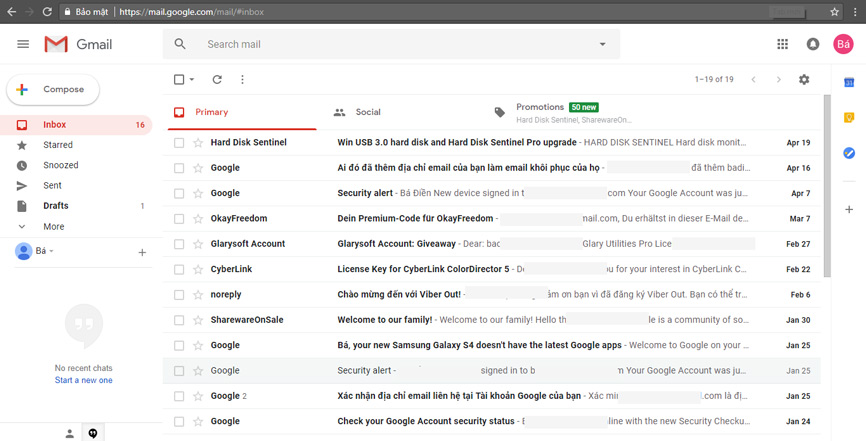Open Google Keep side panel icon
866x441 pixels.
(x=849, y=118)
